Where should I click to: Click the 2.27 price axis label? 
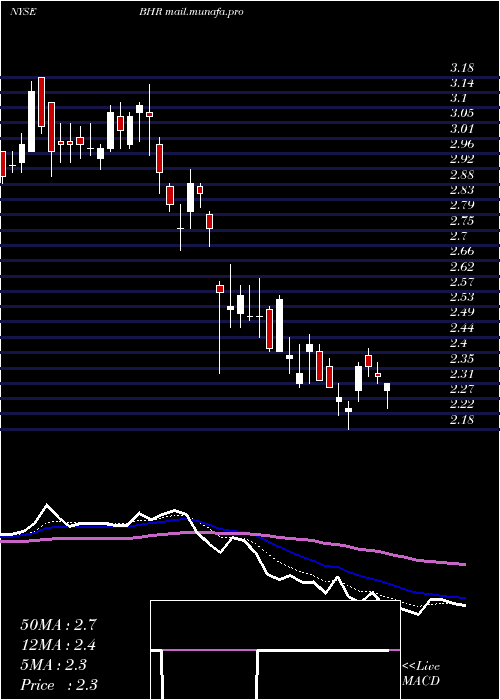[462, 389]
